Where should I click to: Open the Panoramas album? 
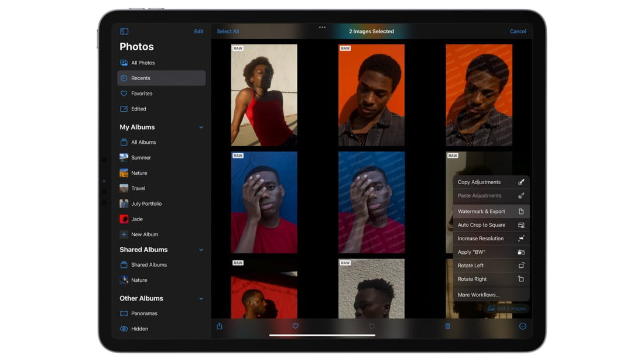click(161, 313)
